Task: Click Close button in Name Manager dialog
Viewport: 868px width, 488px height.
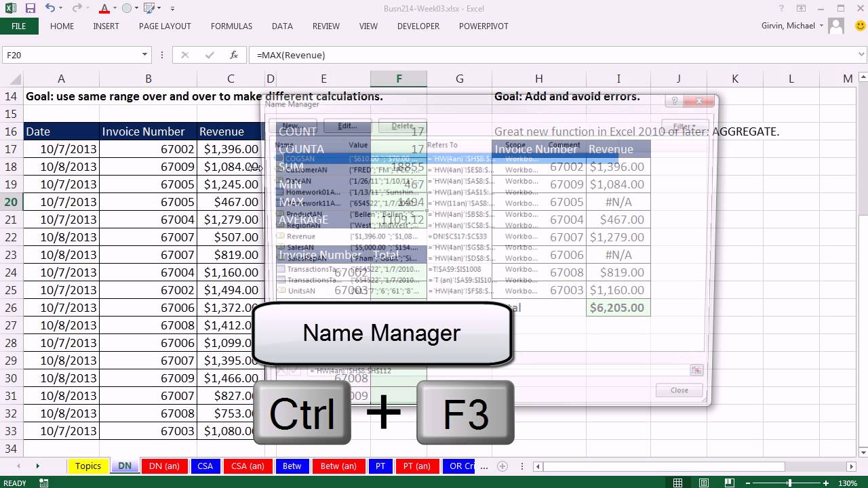Action: click(679, 390)
